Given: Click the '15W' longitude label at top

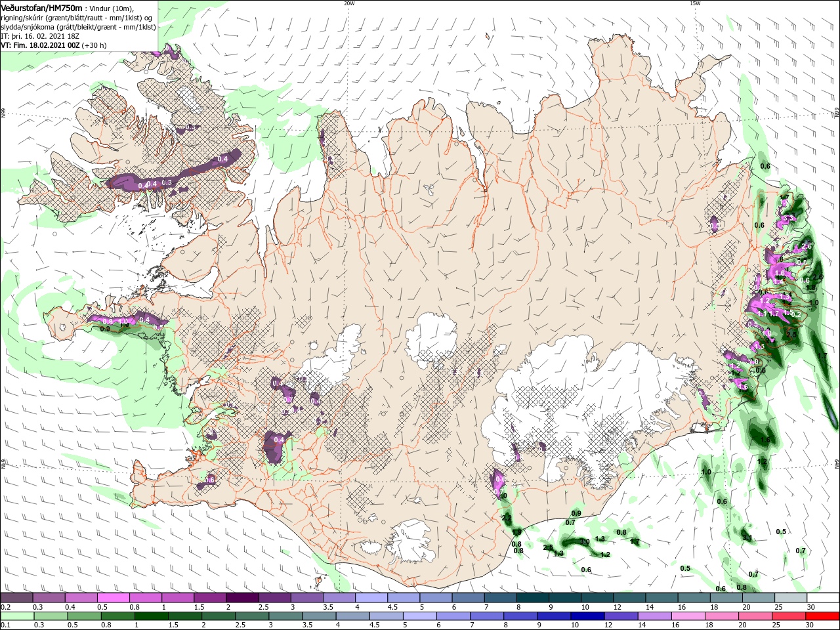Looking at the screenshot, I should pyautogui.click(x=695, y=3).
